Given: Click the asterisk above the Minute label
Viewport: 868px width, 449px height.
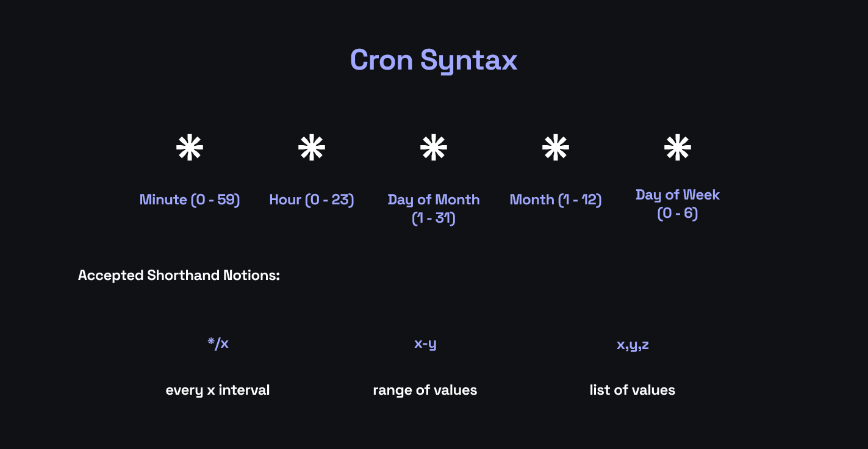Looking at the screenshot, I should coord(189,148).
